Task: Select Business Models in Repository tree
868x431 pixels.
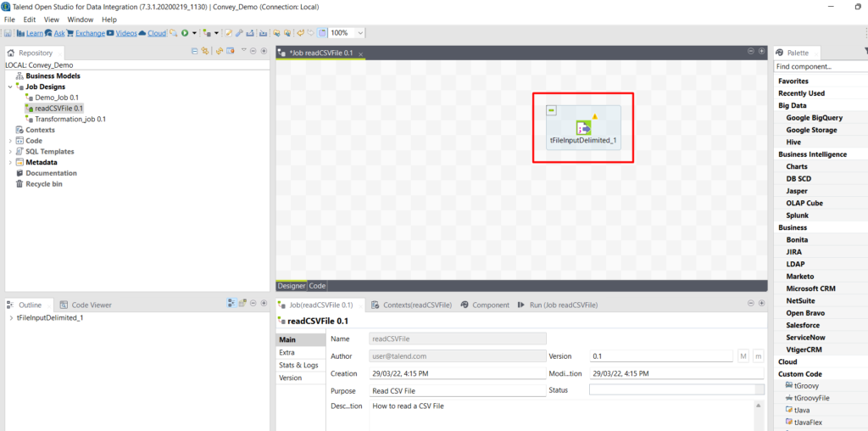Action: [x=53, y=76]
